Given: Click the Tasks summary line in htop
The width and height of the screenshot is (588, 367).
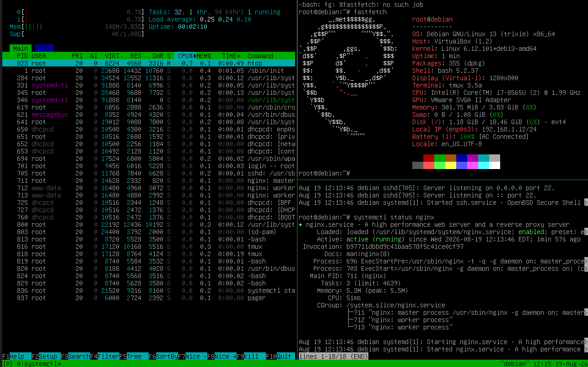Looking at the screenshot, I should pos(215,12).
